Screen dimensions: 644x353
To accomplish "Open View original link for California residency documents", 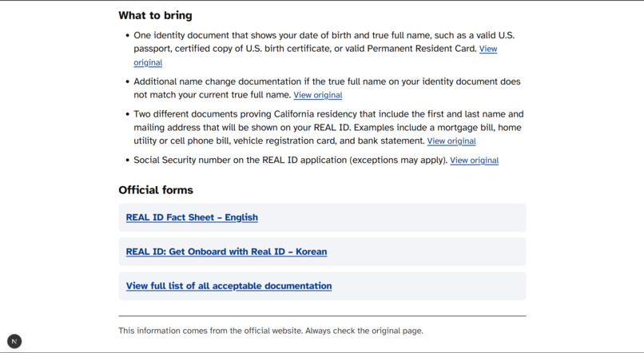I will point(451,141).
